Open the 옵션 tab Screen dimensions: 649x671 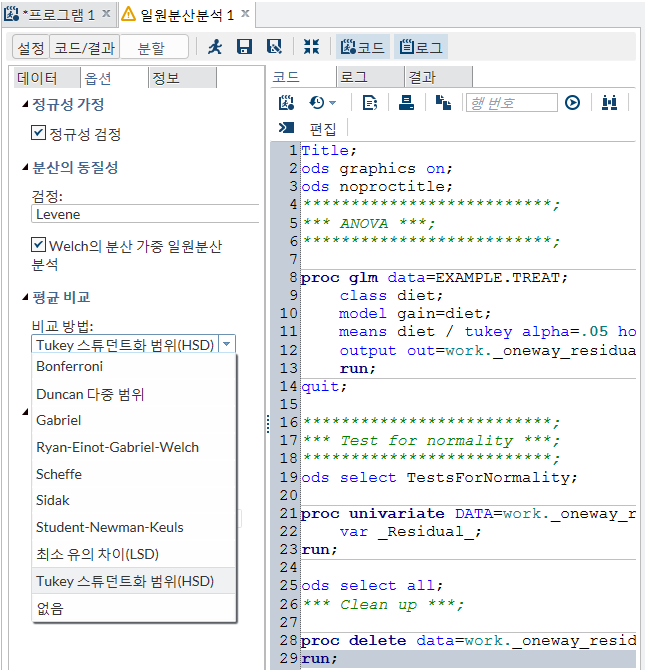(x=115, y=78)
